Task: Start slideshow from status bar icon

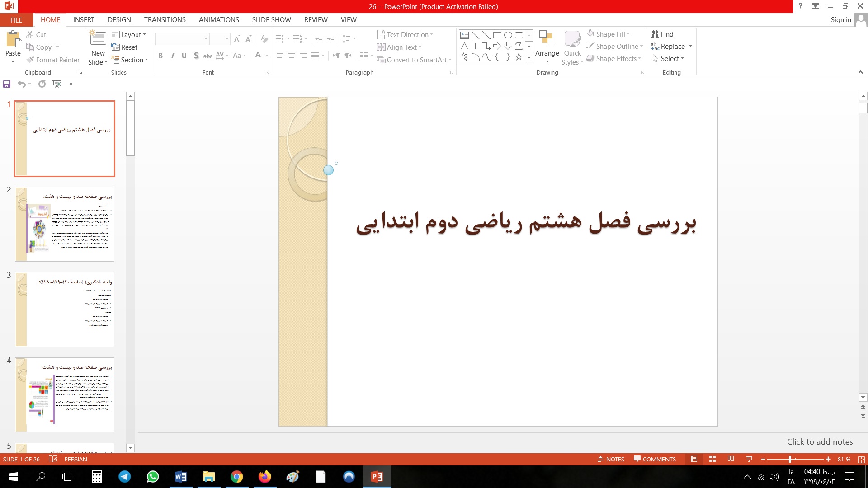Action: (749, 459)
